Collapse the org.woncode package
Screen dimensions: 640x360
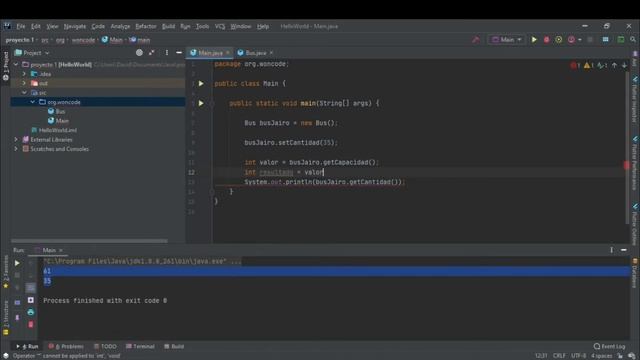pyautogui.click(x=33, y=102)
